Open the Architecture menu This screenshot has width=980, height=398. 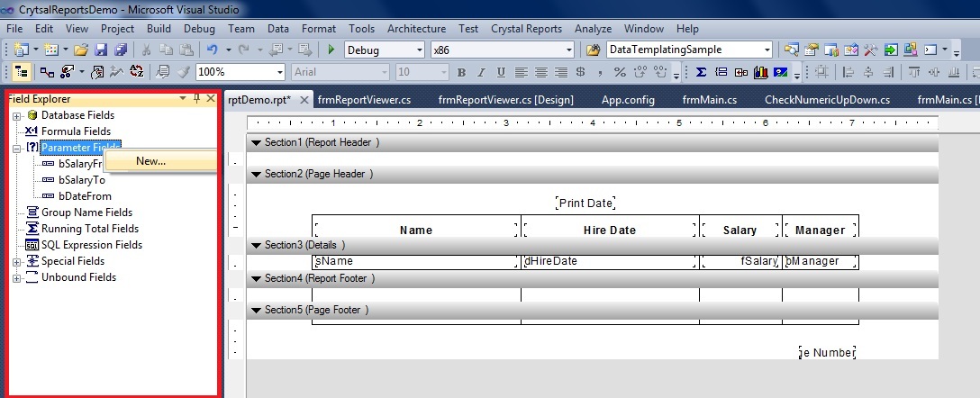pos(416,29)
